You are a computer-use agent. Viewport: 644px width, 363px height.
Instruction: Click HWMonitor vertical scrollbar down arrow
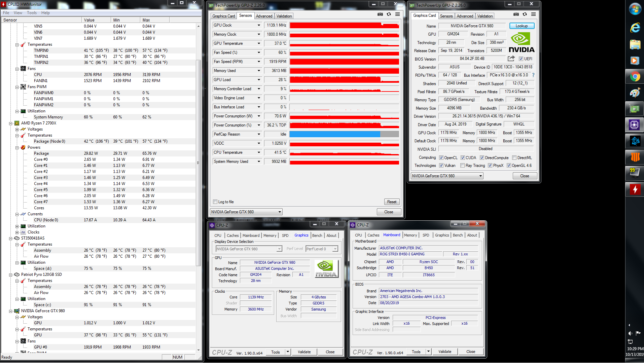(198, 350)
